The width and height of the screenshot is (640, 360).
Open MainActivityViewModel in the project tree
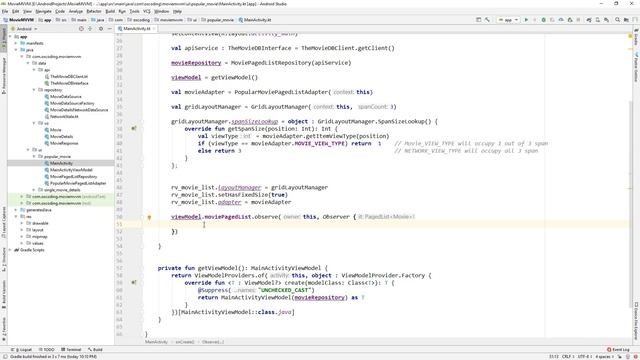coord(69,170)
